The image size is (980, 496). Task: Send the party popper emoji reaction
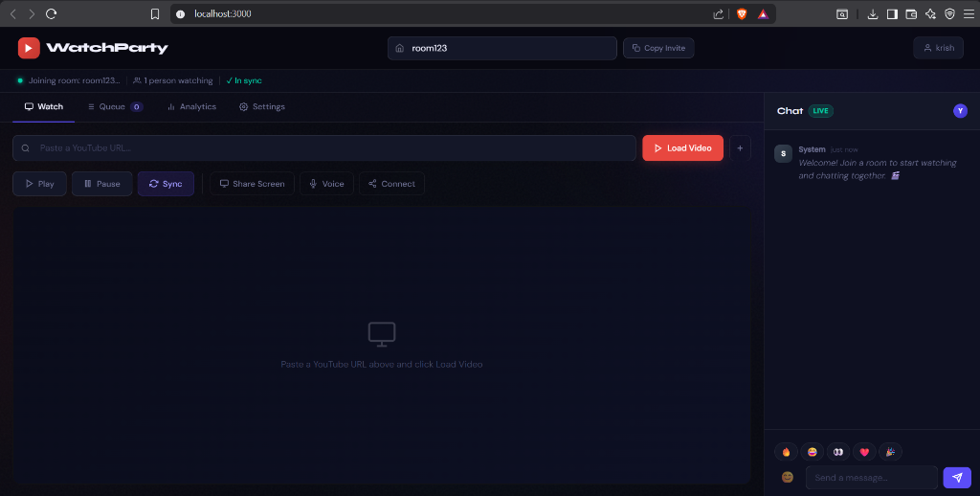(891, 452)
